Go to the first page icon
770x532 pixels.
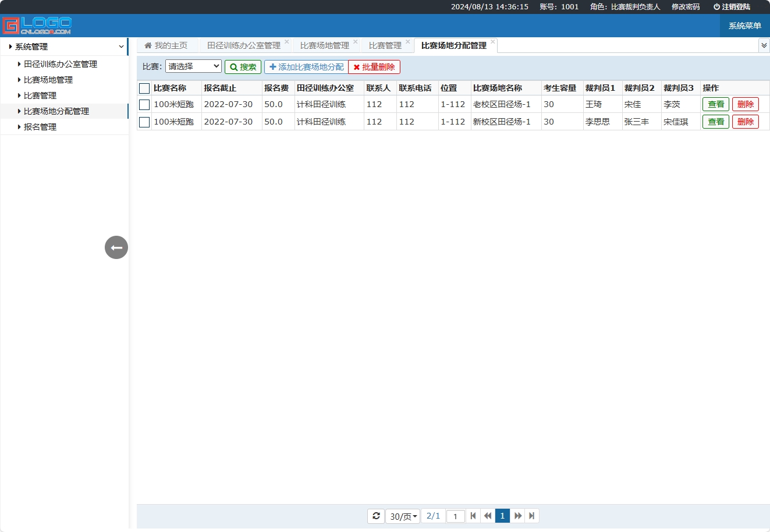pyautogui.click(x=473, y=516)
